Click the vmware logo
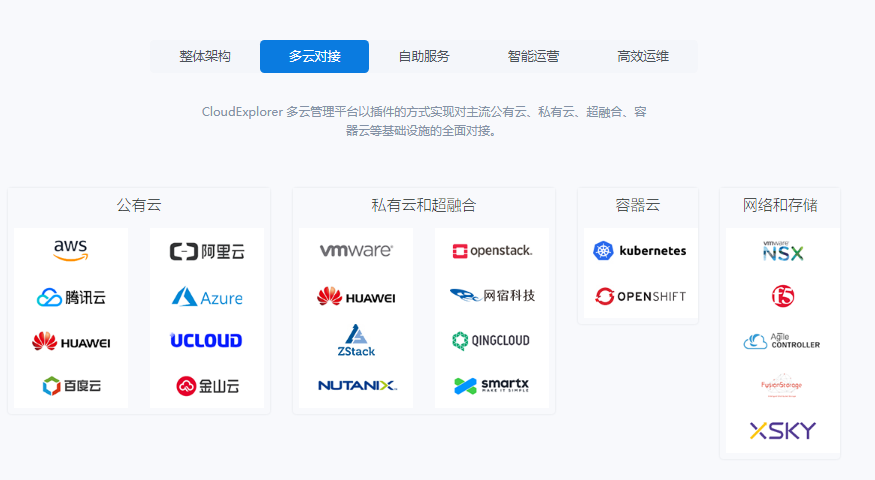 356,251
